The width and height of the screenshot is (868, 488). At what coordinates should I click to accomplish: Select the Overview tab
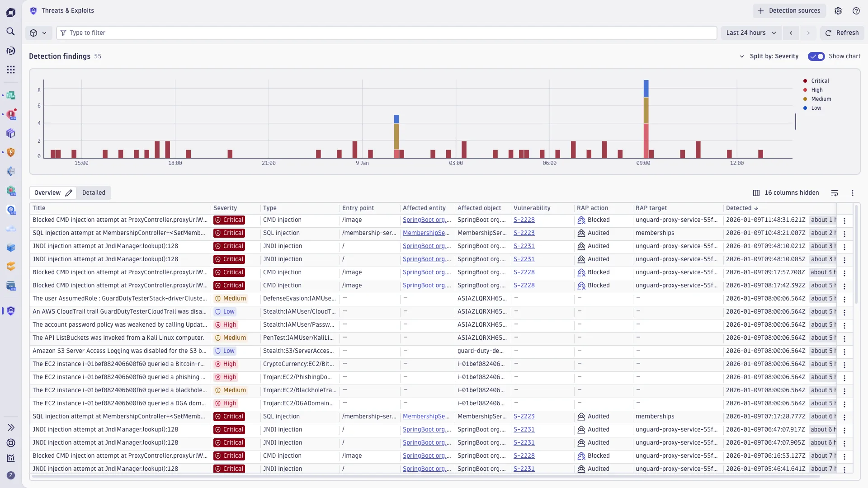click(47, 192)
